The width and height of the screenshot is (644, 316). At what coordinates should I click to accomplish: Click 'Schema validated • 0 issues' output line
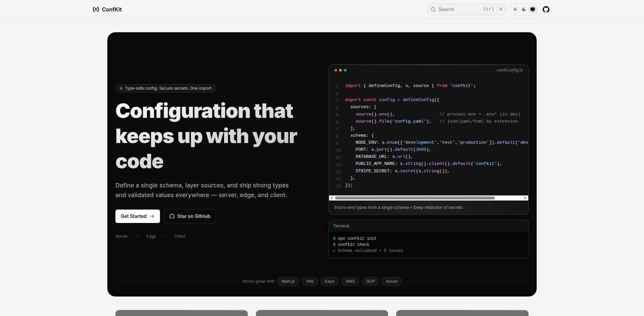tap(368, 251)
